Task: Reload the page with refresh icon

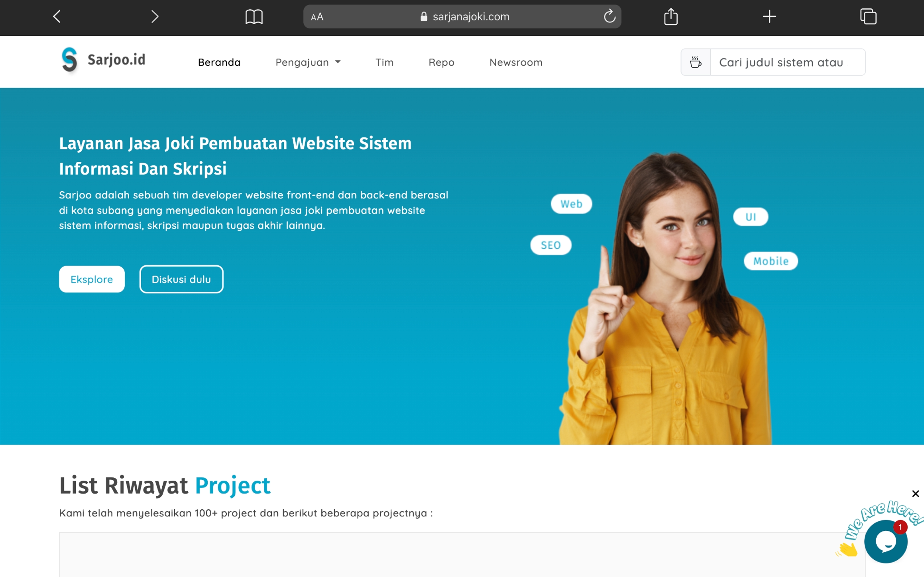Action: point(609,17)
